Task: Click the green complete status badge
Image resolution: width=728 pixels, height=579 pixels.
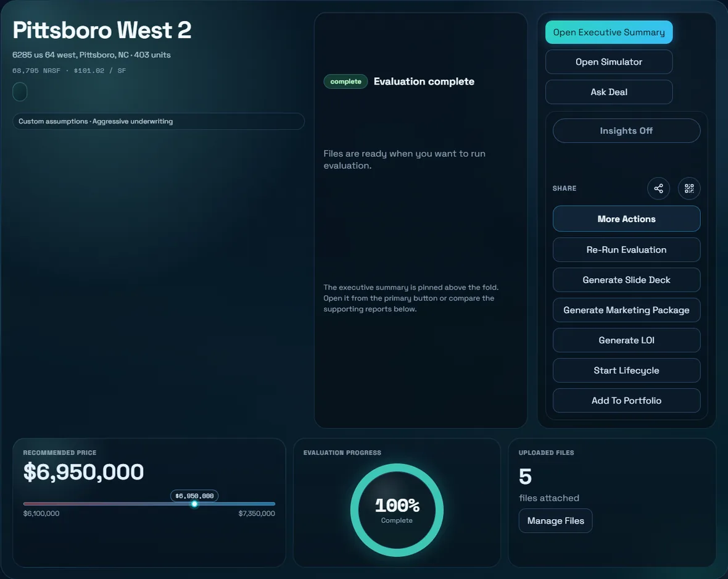Action: (345, 81)
